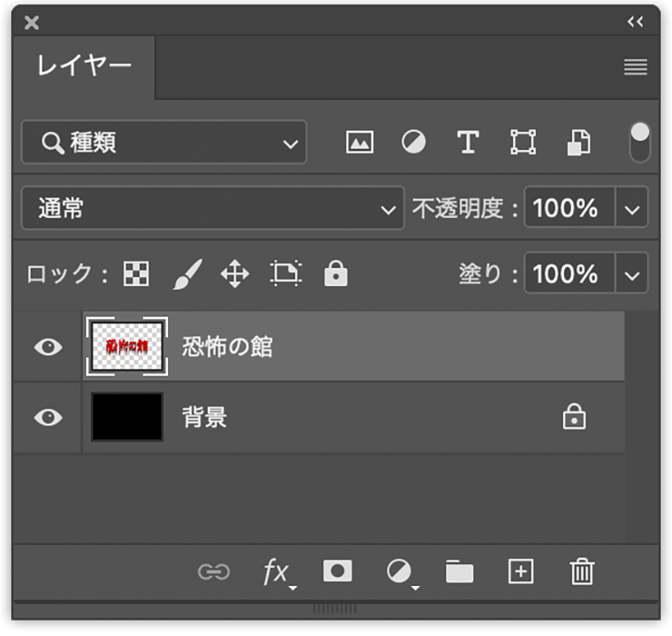The width and height of the screenshot is (672, 636).
Task: Filter for smart object layers icon
Action: coord(578,143)
